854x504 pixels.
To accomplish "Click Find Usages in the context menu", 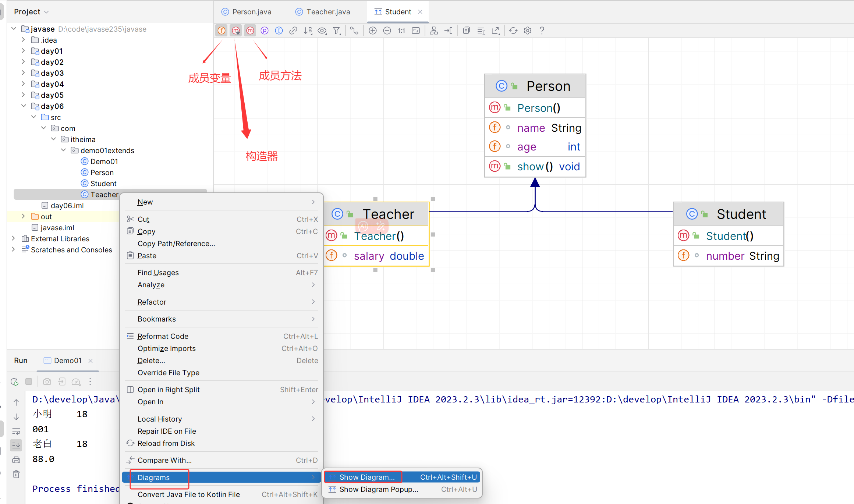I will coord(158,273).
